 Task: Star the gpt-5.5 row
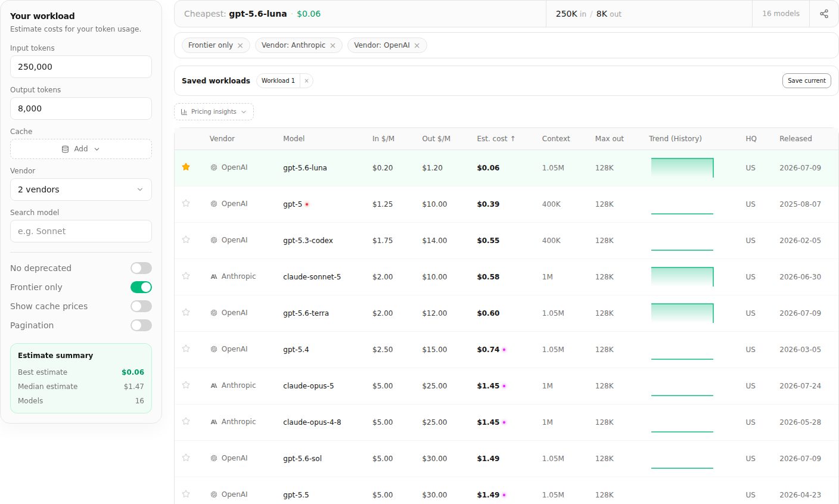coord(186,494)
